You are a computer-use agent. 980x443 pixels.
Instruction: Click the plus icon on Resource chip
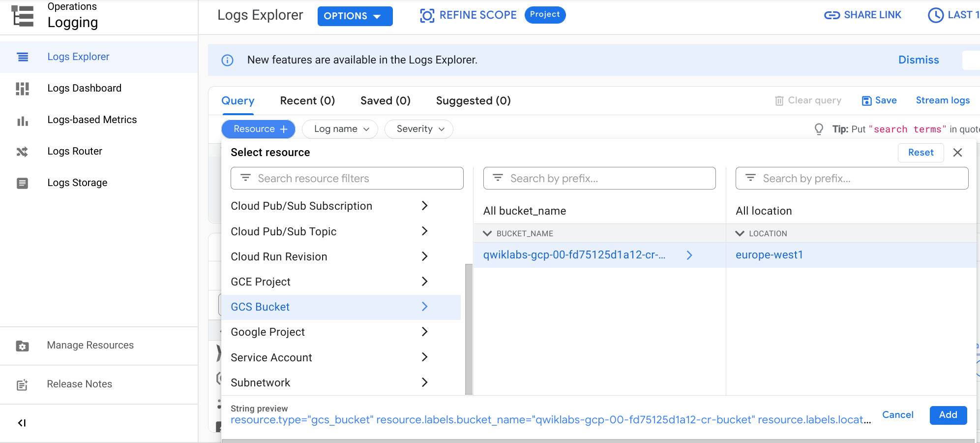[284, 129]
